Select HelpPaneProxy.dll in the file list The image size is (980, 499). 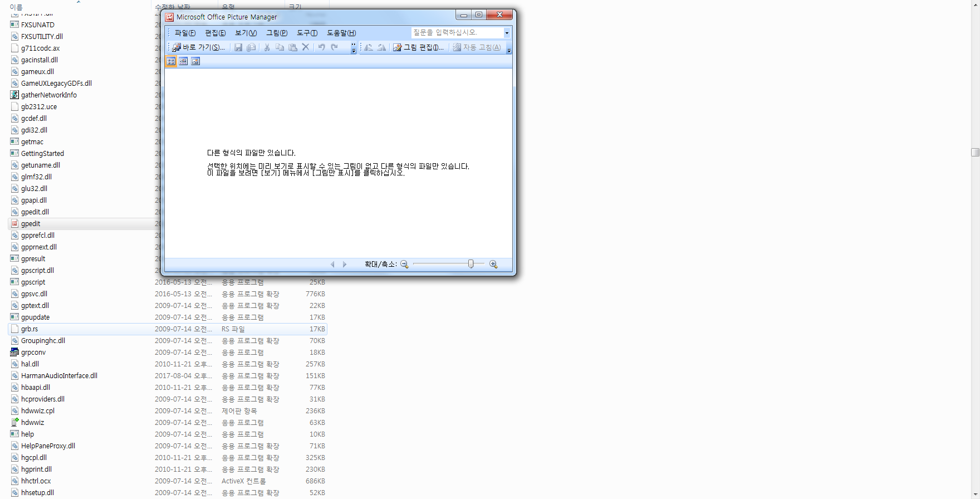click(48, 446)
